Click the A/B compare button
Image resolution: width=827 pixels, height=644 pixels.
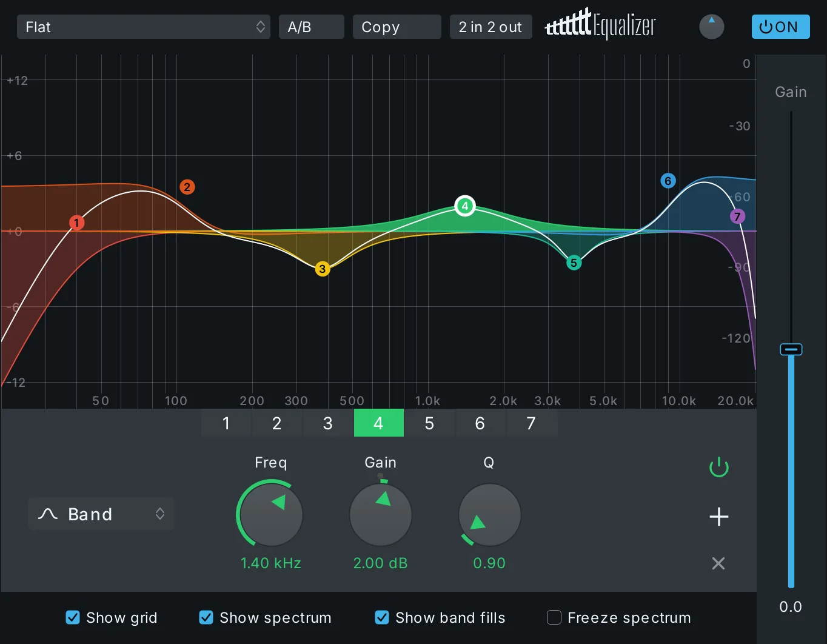click(312, 27)
